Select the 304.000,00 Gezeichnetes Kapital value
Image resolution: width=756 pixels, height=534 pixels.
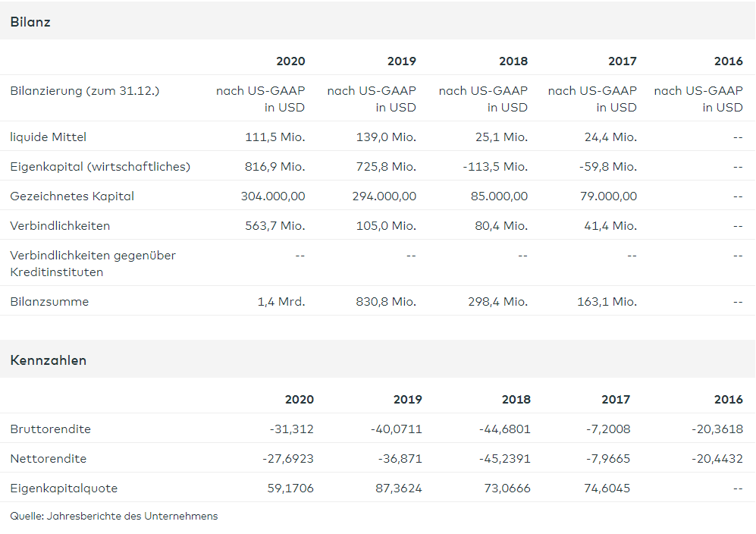(273, 196)
